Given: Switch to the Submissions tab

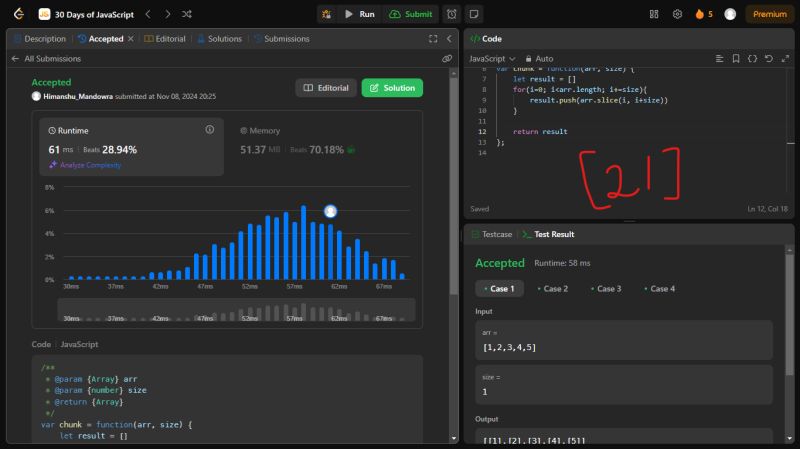Looking at the screenshot, I should point(282,39).
